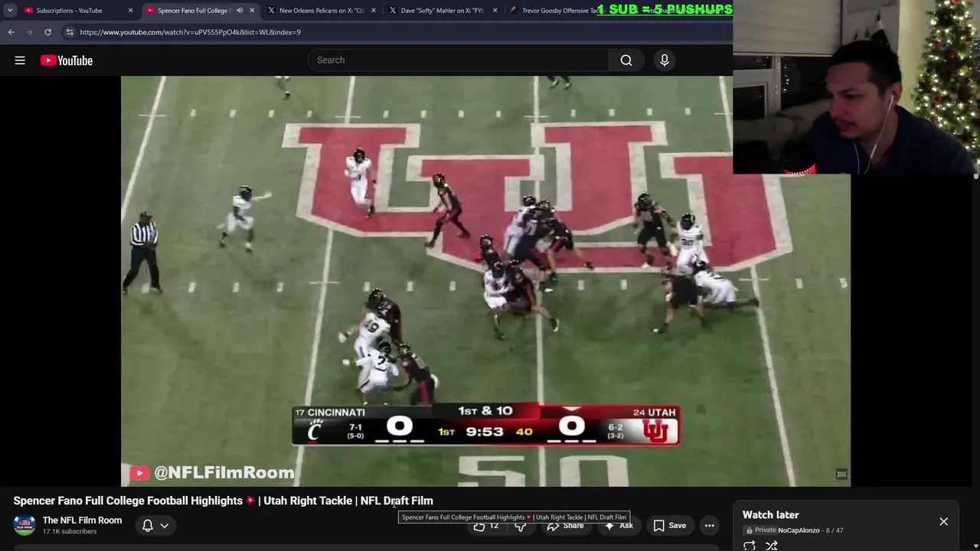Click the Ask button
Screen dimensions: 980x551
619,526
